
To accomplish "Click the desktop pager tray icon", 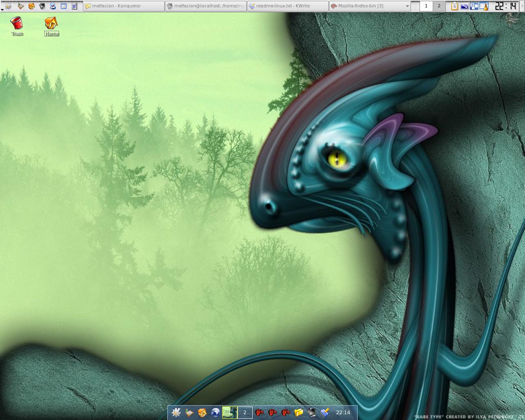I will click(474, 6).
